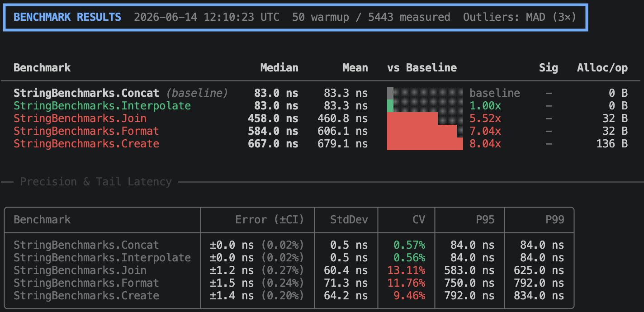Click the red bar beside 8.04x
This screenshot has width=644, height=312.
pos(425,144)
